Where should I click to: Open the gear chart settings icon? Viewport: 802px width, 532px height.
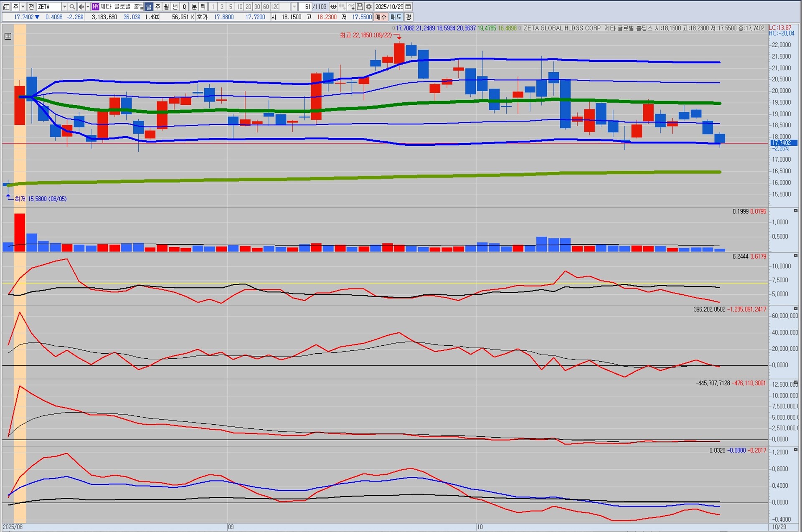[x=369, y=7]
